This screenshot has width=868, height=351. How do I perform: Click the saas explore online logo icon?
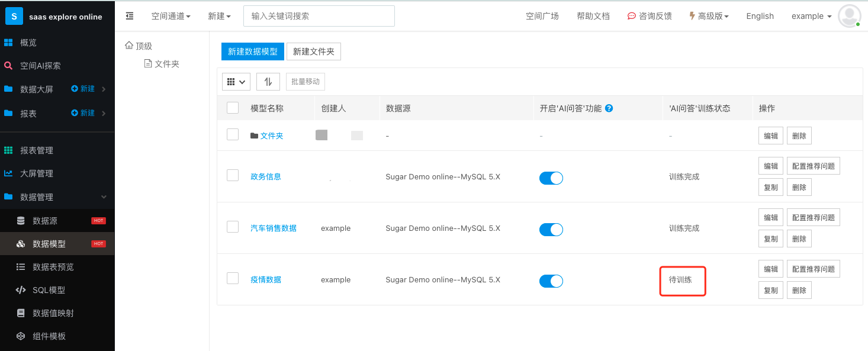pos(14,16)
